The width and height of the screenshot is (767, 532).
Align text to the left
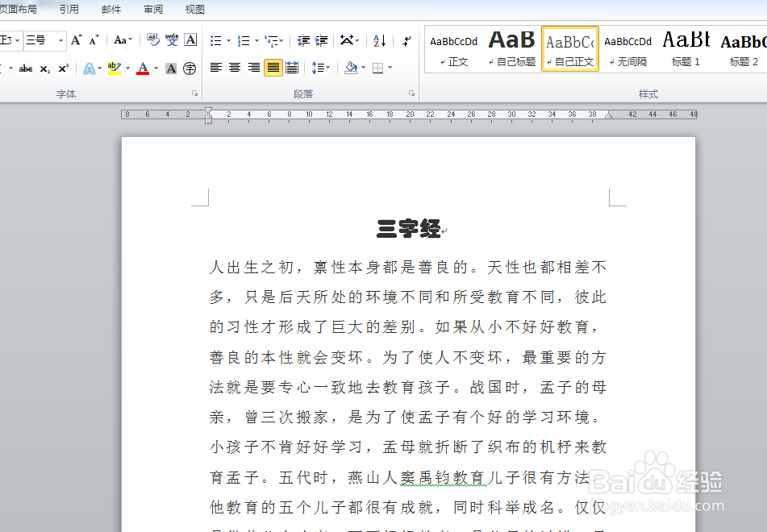coord(215,68)
